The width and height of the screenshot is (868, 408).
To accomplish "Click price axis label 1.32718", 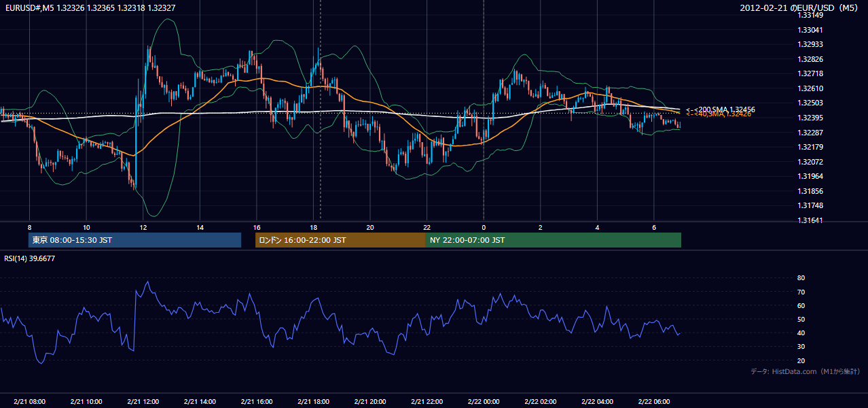I will point(811,74).
